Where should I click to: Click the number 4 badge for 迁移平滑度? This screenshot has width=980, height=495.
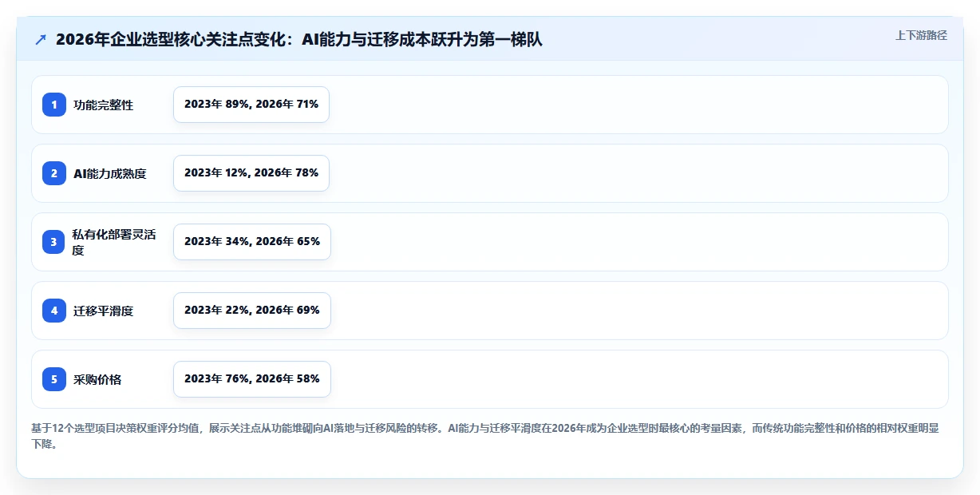pyautogui.click(x=54, y=311)
